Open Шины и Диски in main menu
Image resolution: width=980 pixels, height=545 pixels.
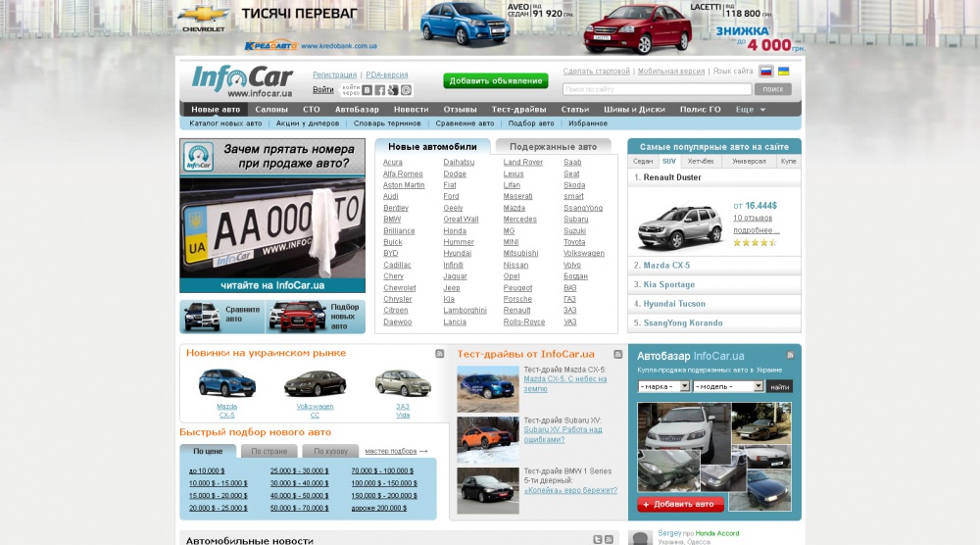[x=634, y=110]
